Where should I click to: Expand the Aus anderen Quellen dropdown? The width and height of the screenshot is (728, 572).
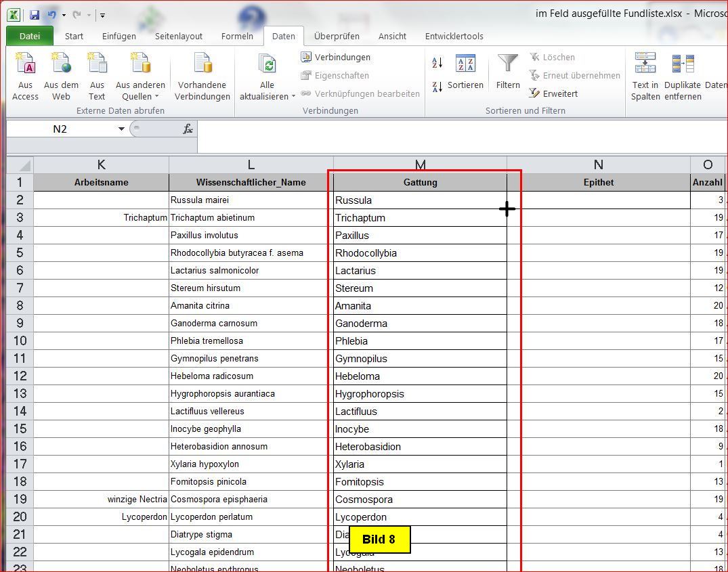click(x=140, y=96)
